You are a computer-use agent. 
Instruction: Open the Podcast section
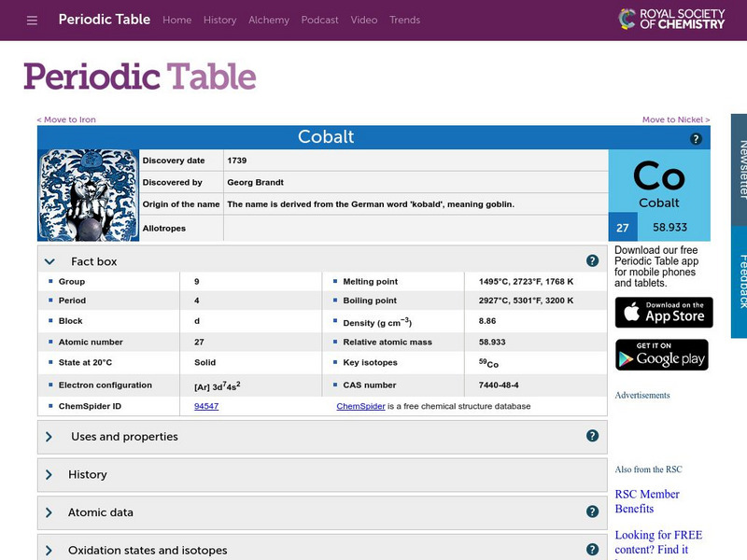[320, 20]
